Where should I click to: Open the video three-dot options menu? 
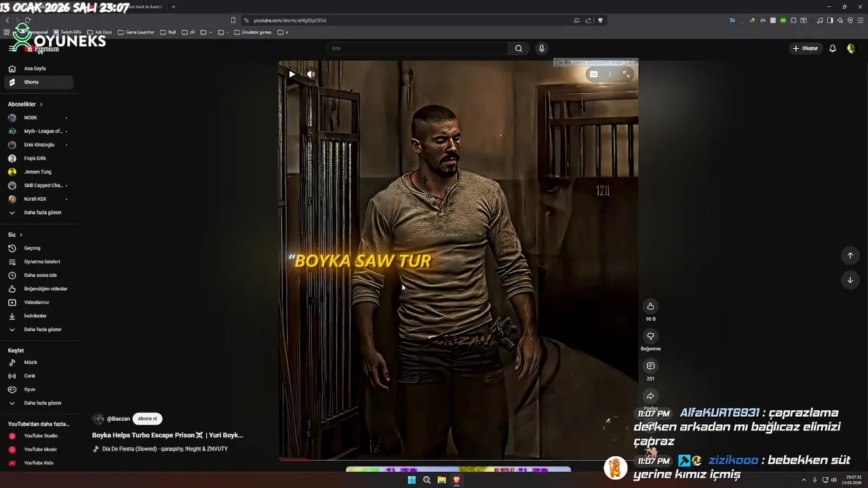tap(610, 75)
